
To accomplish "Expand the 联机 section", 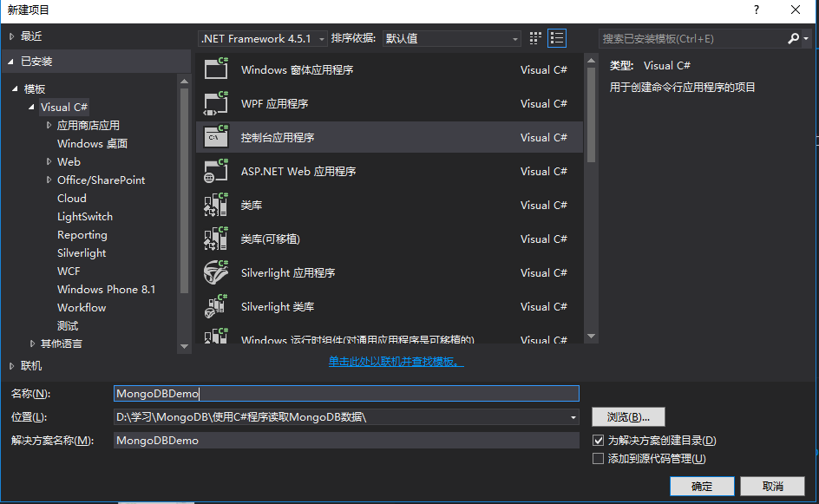I will pyautogui.click(x=11, y=366).
